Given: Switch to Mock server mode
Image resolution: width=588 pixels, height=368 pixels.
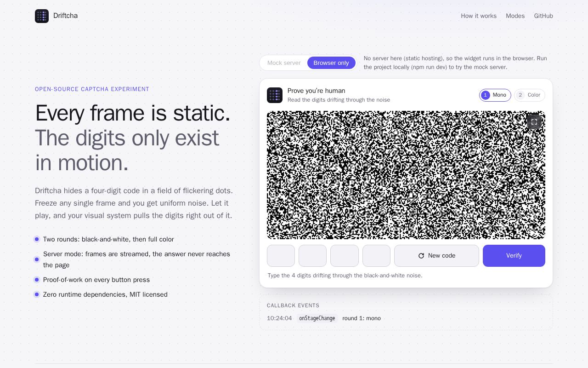Looking at the screenshot, I should point(284,63).
